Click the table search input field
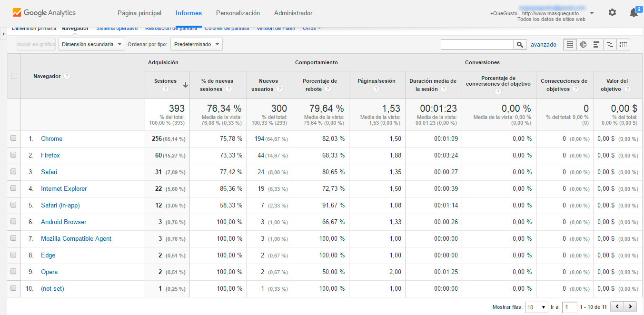This screenshot has width=644, height=315. click(477, 44)
